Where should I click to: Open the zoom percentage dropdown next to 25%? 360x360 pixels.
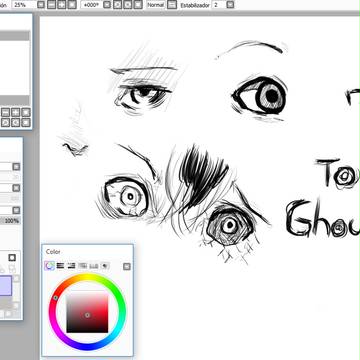[x=40, y=5]
